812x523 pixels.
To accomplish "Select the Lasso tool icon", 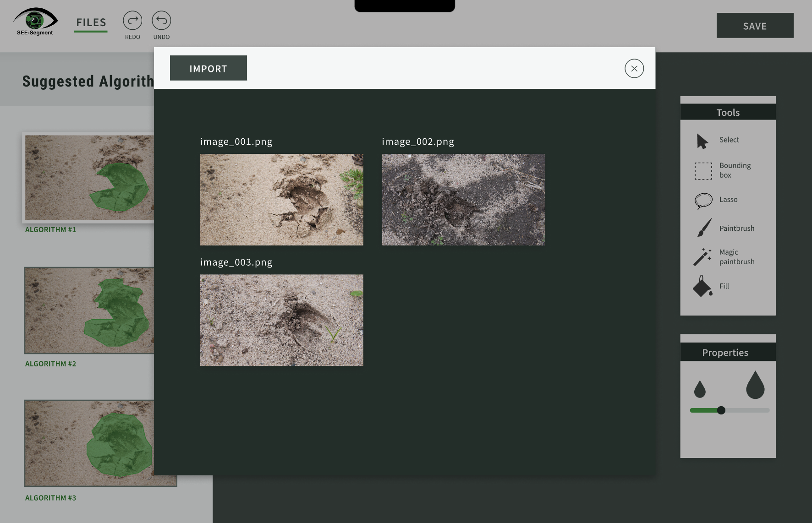I will (x=703, y=201).
